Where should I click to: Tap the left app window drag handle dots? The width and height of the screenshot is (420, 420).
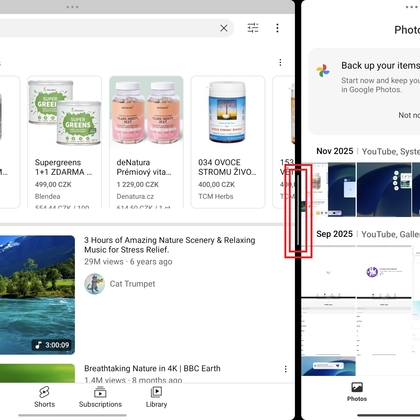[72, 7]
